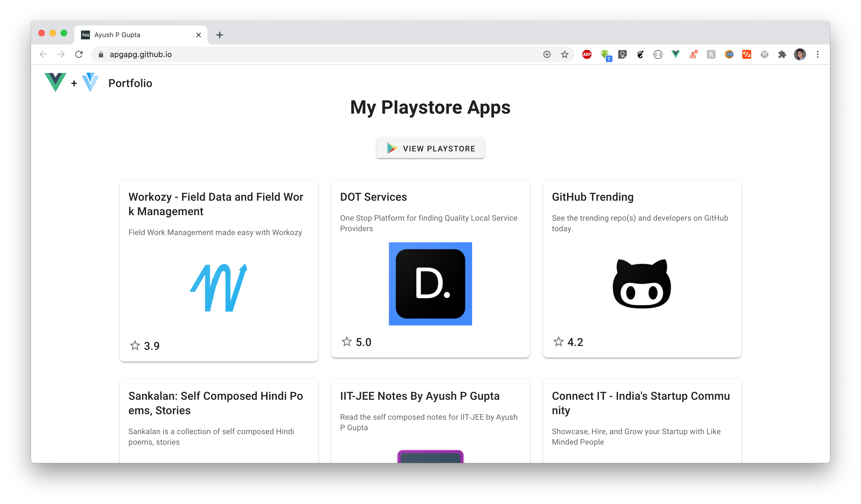Open the Vue devtools extension
The width and height of the screenshot is (861, 504).
(x=675, y=54)
